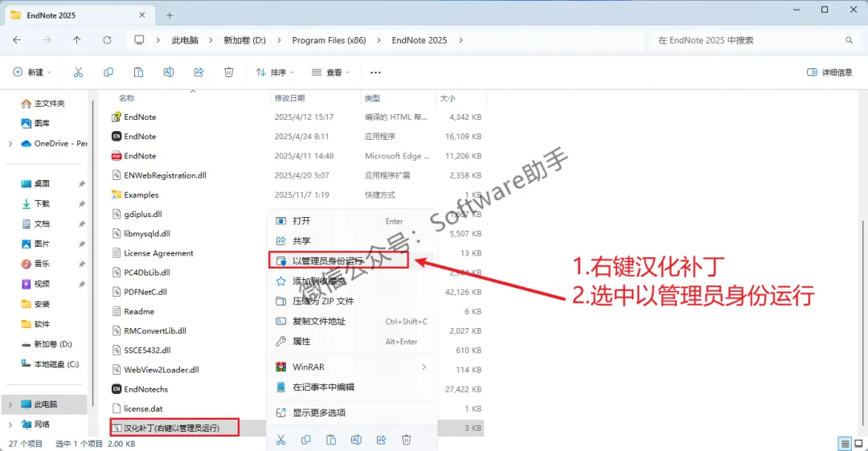Click 此电脑 in the address bar

(185, 40)
